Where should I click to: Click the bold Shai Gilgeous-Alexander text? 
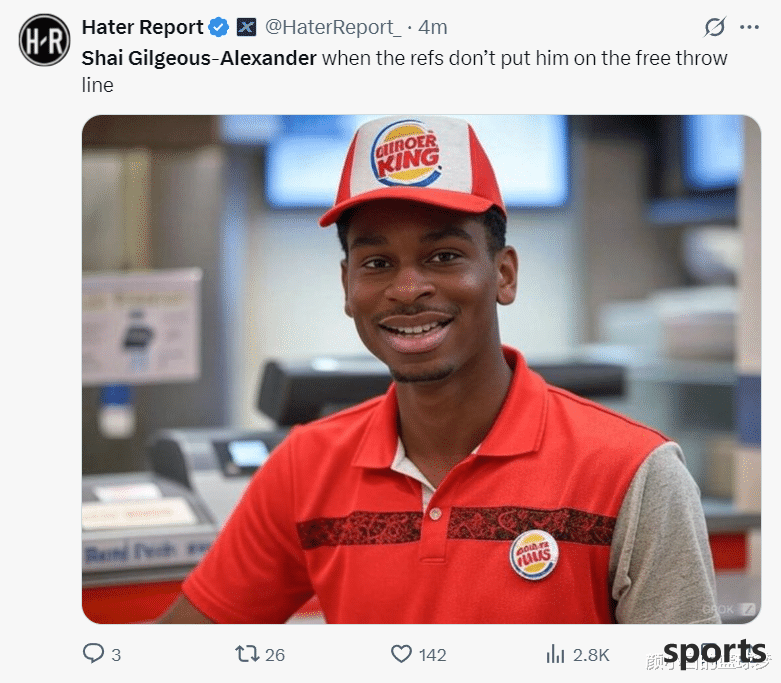(x=199, y=58)
